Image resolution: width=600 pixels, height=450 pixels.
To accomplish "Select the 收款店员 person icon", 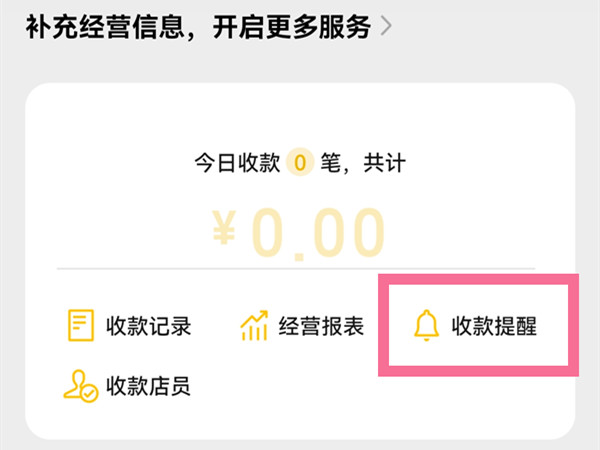I will (x=79, y=385).
